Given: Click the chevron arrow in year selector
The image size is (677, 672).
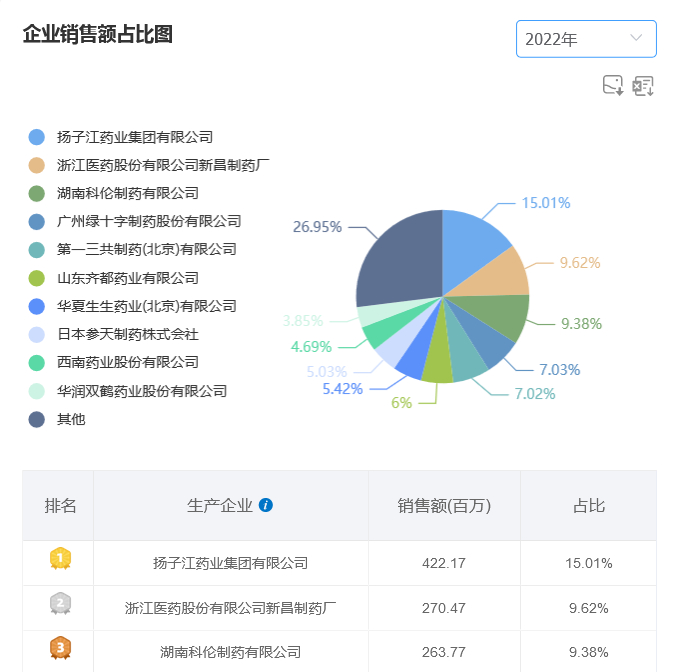Looking at the screenshot, I should pos(636,38).
